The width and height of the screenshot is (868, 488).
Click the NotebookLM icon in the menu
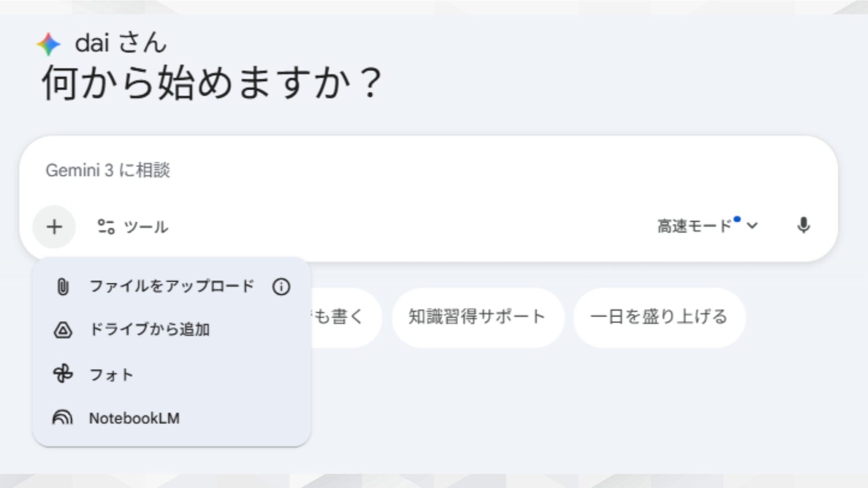(x=63, y=418)
